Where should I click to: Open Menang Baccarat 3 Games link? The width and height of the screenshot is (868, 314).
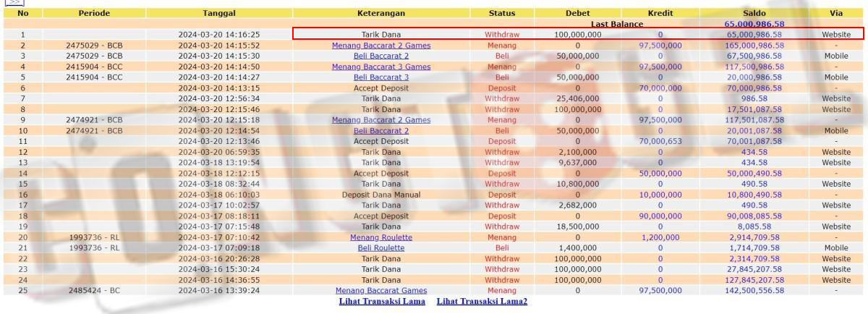point(380,67)
